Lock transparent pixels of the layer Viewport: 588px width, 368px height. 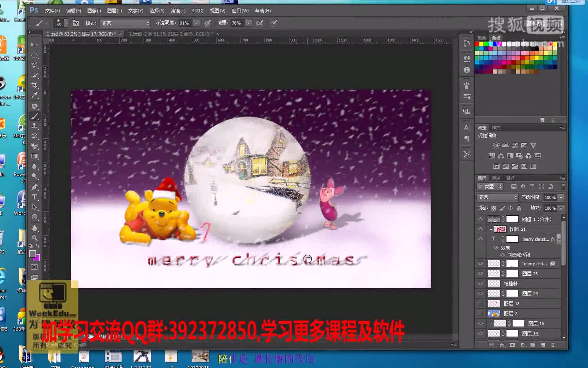pyautogui.click(x=493, y=208)
